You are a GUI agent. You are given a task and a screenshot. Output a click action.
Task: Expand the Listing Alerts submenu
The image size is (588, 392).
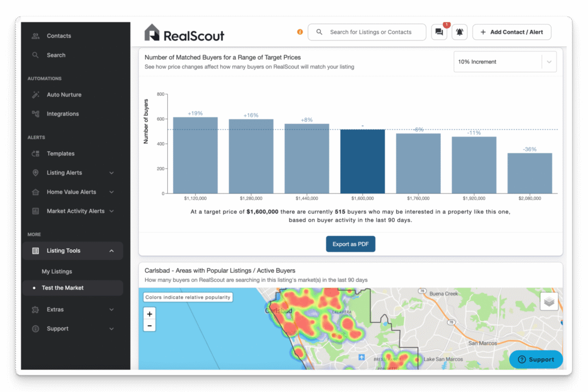111,173
